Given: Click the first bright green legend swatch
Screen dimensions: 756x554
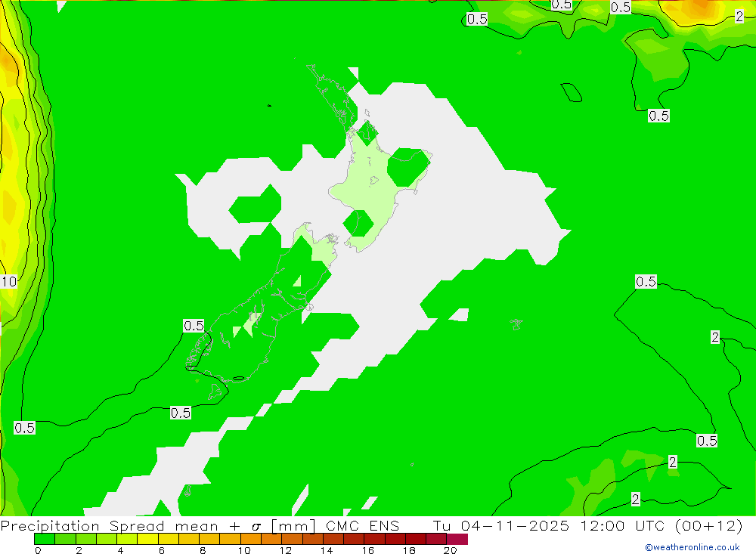Looking at the screenshot, I should coord(45,539).
